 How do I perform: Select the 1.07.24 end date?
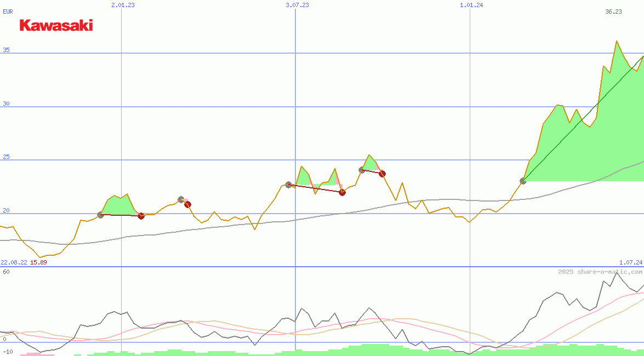(x=631, y=262)
